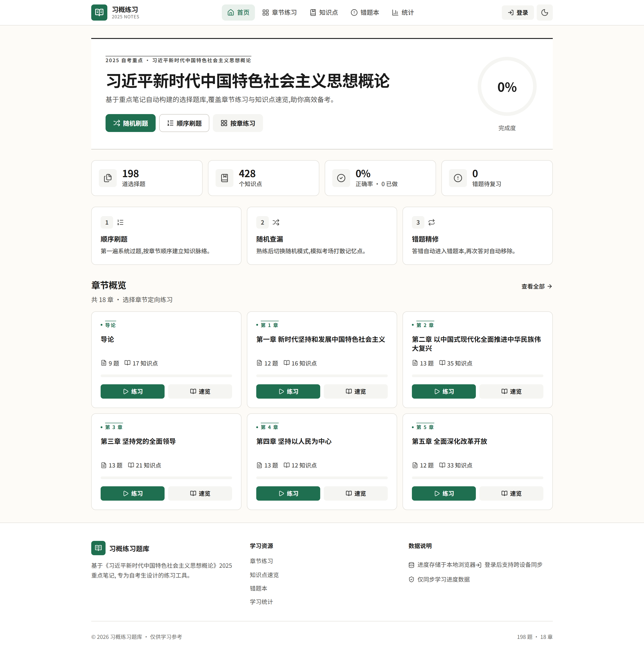Start 练习 for 第五章 全面深化改革开放
The height and width of the screenshot is (659, 644).
tap(444, 493)
